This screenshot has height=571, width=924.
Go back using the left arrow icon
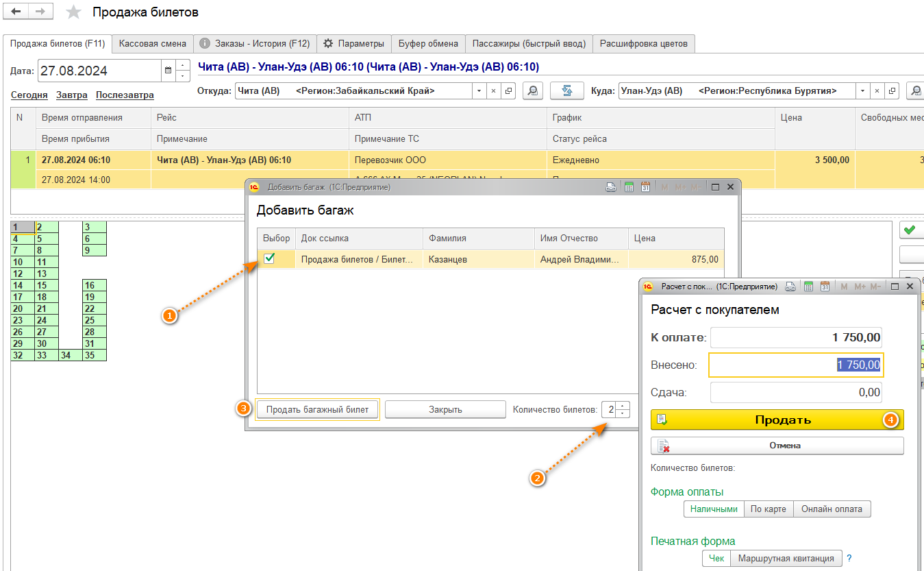pos(16,12)
